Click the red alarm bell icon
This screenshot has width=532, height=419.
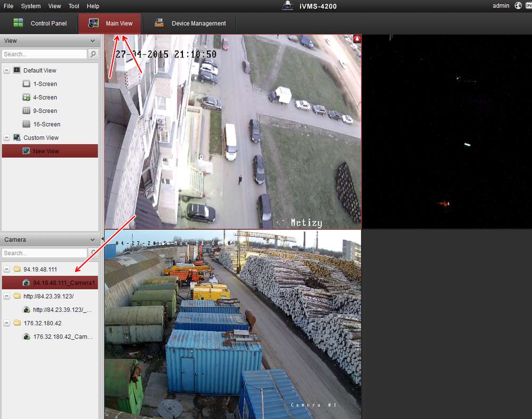(357, 39)
